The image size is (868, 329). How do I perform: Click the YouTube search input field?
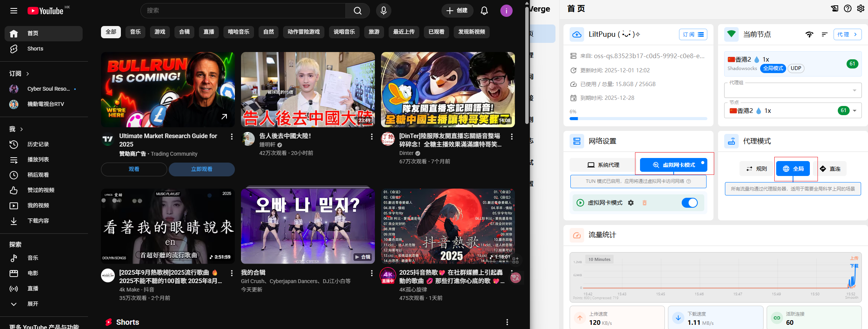tap(243, 11)
